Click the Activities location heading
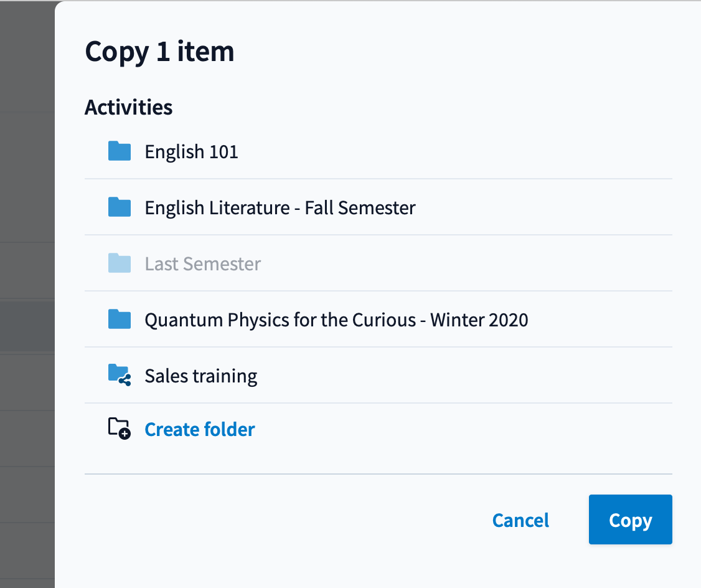 [128, 107]
